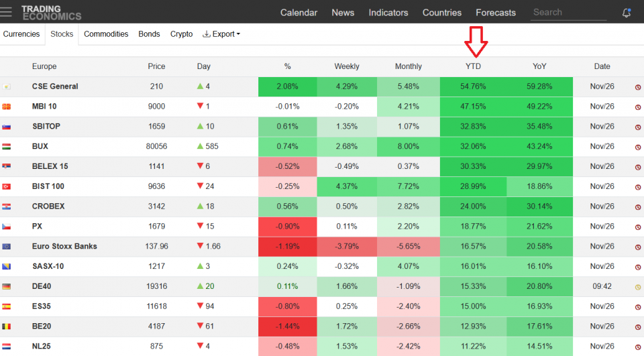Click the Spain flag beside ES35

(x=6, y=306)
